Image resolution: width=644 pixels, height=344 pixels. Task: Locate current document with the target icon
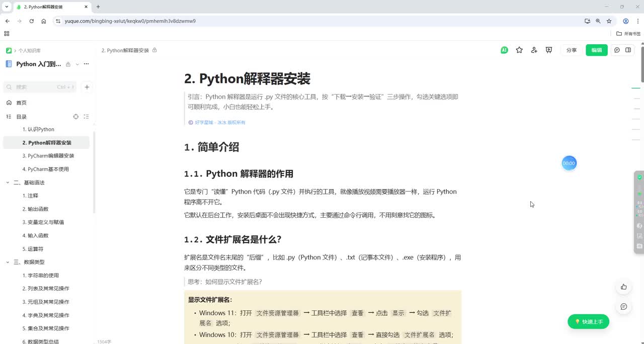point(76,117)
